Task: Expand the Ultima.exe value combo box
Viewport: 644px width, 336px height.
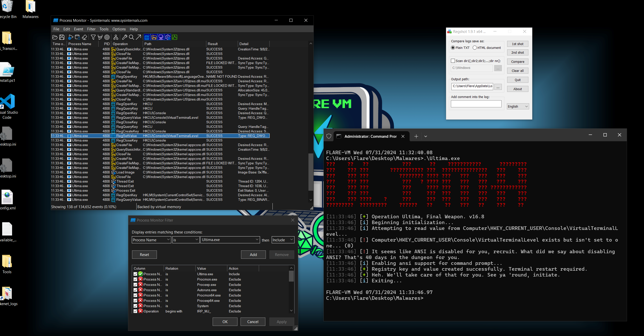Action: pos(257,240)
